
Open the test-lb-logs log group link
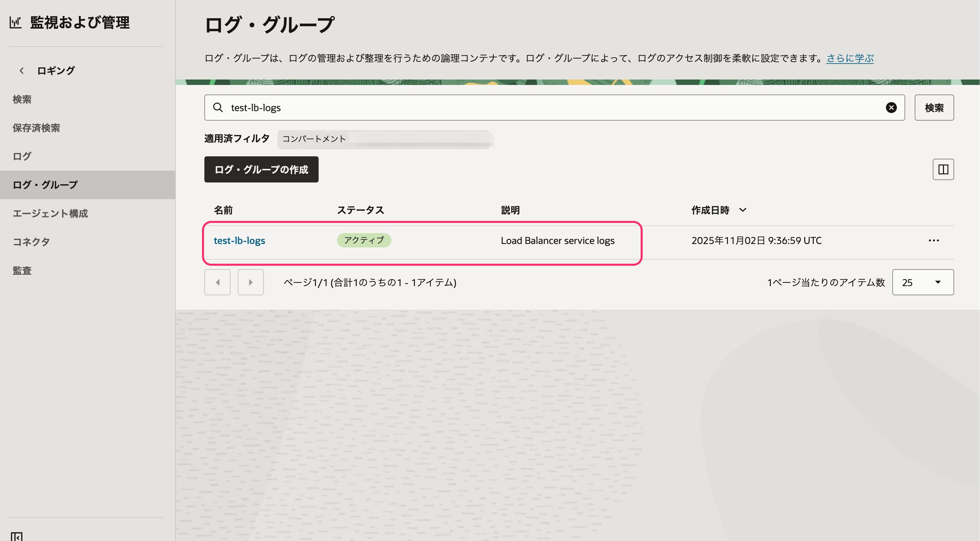pos(239,241)
